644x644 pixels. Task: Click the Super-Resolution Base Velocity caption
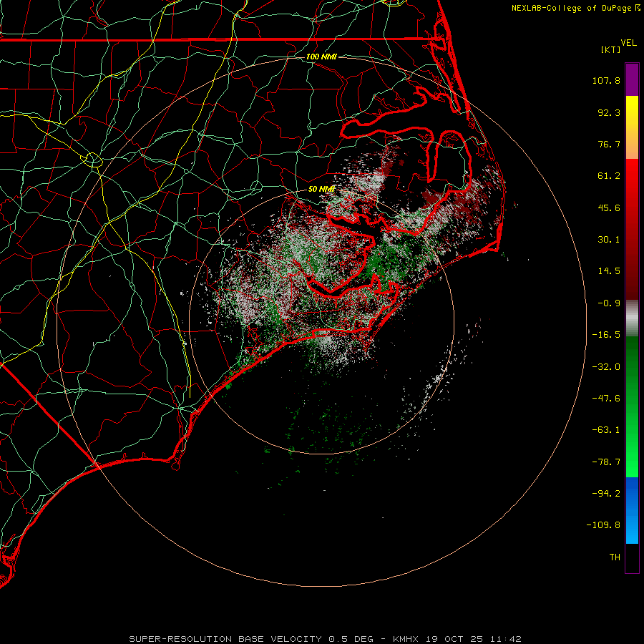[x=326, y=639]
